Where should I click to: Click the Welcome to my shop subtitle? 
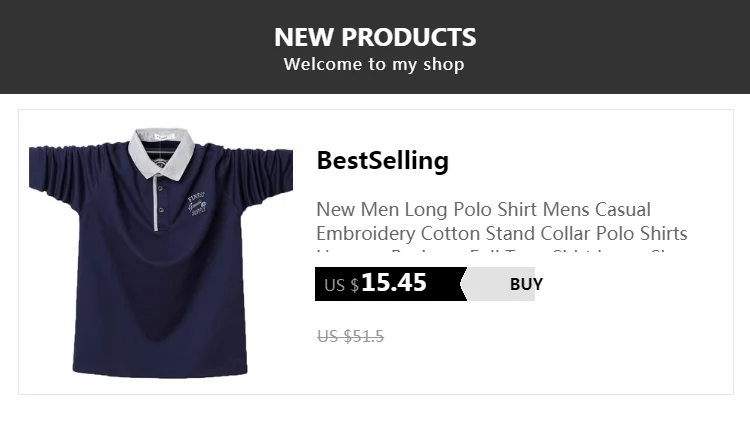374,65
